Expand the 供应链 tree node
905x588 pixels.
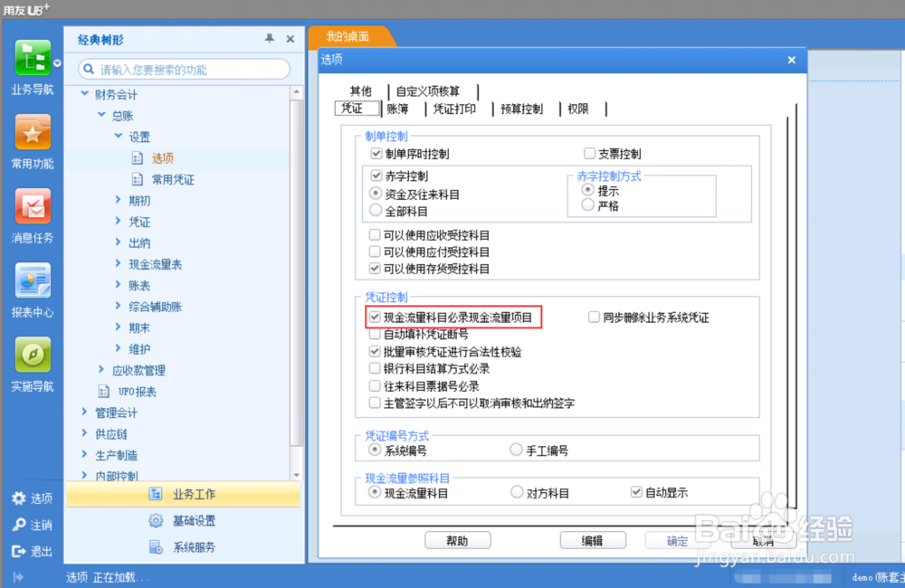point(84,433)
